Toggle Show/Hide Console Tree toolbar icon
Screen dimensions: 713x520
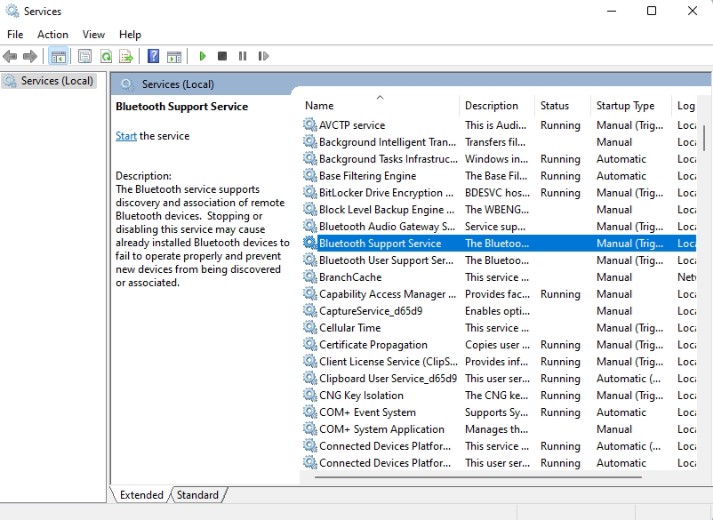click(58, 57)
